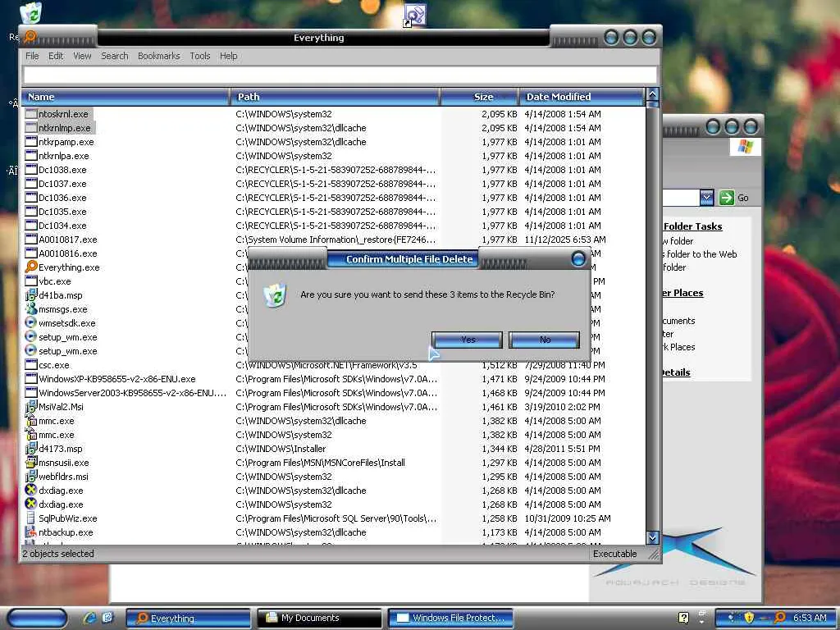Confirm deletion with Yes button
This screenshot has width=840, height=630.
467,340
